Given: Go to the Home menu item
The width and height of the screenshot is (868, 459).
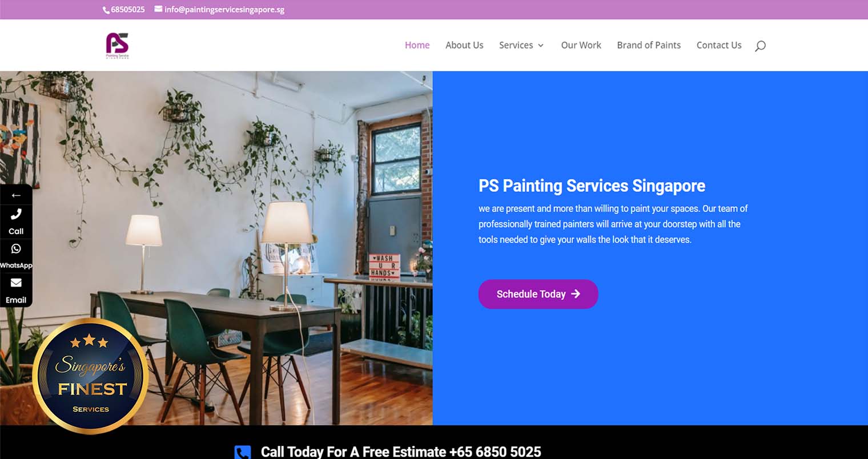Looking at the screenshot, I should click(x=417, y=45).
